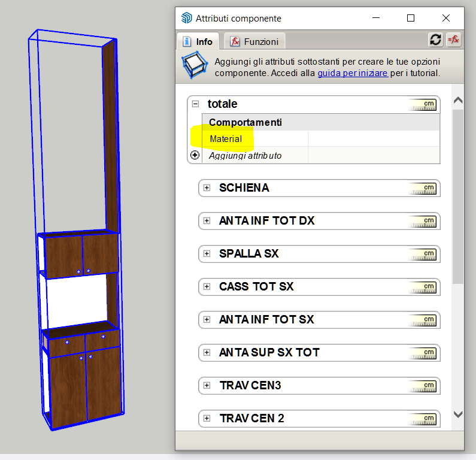
Task: Click the cm ruler for TRAV CEN3
Action: [x=423, y=386]
